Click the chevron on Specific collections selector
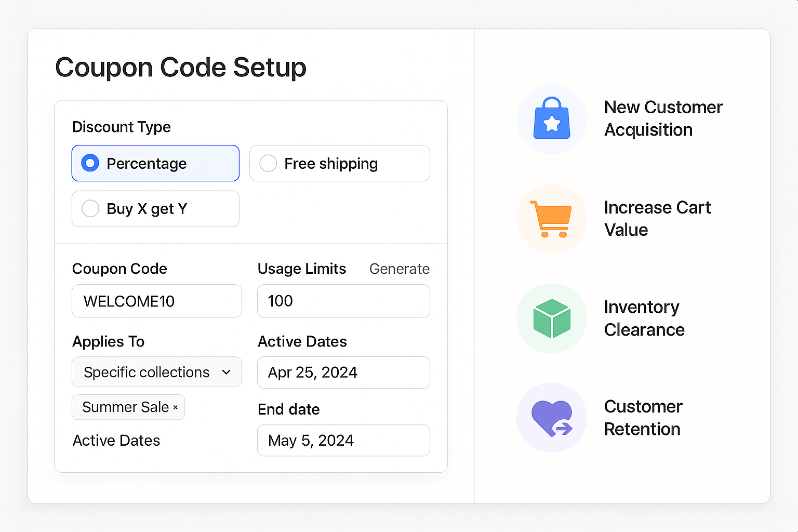798x532 pixels. pyautogui.click(x=227, y=372)
